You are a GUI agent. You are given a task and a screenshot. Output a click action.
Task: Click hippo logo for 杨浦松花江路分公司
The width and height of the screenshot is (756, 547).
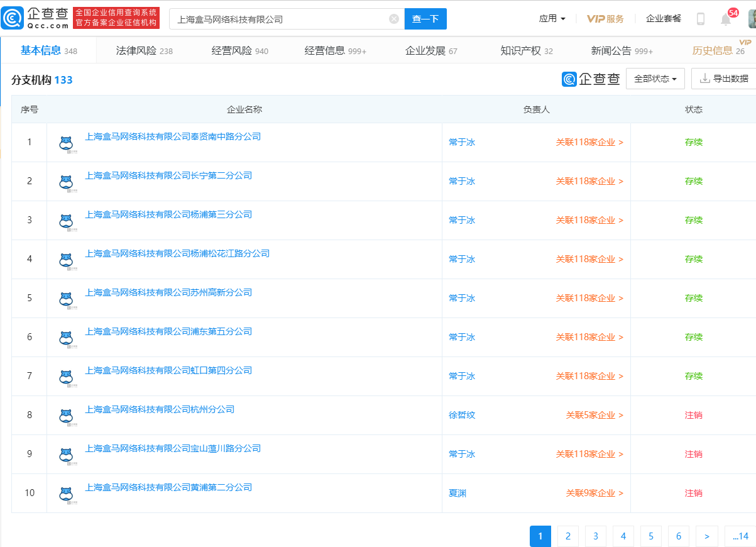coord(66,260)
